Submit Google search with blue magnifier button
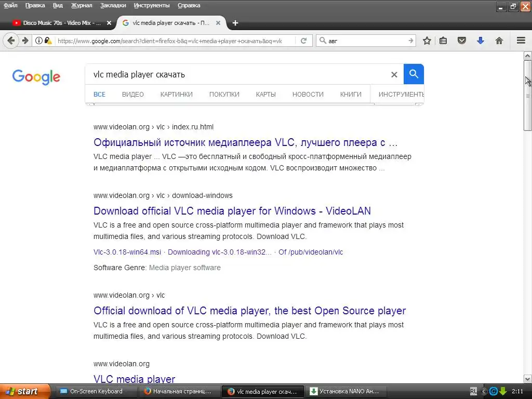 [414, 74]
